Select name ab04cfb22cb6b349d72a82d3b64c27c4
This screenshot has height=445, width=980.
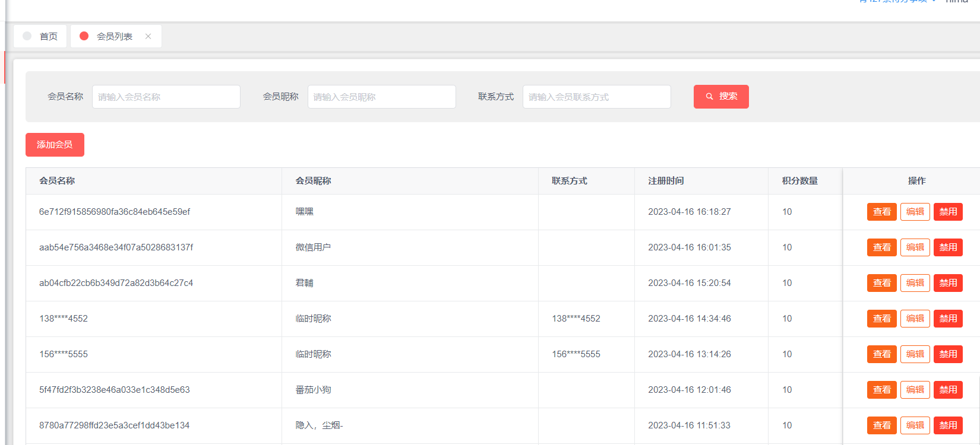pyautogui.click(x=116, y=283)
